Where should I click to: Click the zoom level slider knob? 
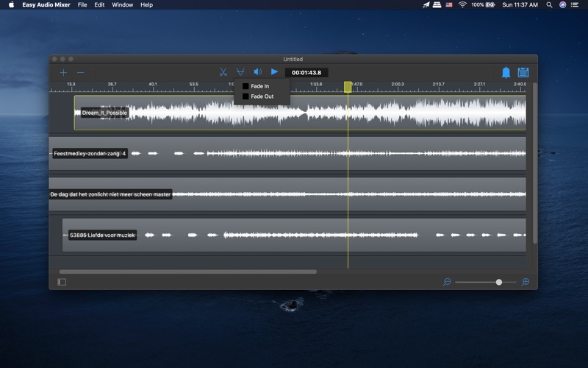click(x=499, y=282)
